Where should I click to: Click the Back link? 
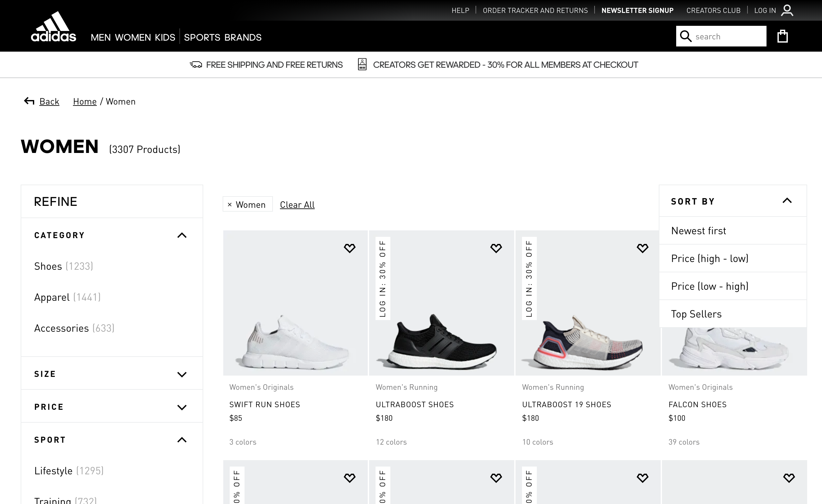[x=49, y=101]
